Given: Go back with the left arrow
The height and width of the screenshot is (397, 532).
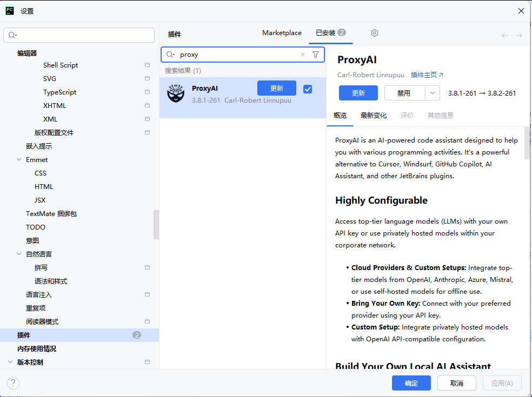Looking at the screenshot, I should click(505, 36).
